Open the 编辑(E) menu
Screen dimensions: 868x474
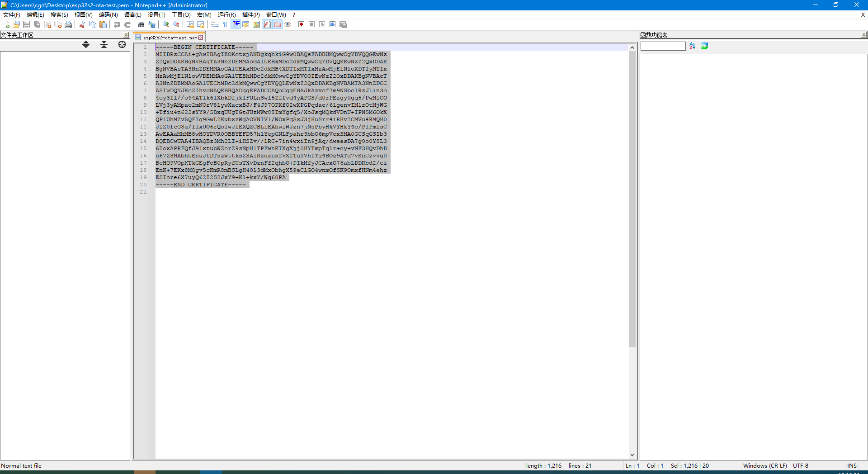tap(35, 15)
